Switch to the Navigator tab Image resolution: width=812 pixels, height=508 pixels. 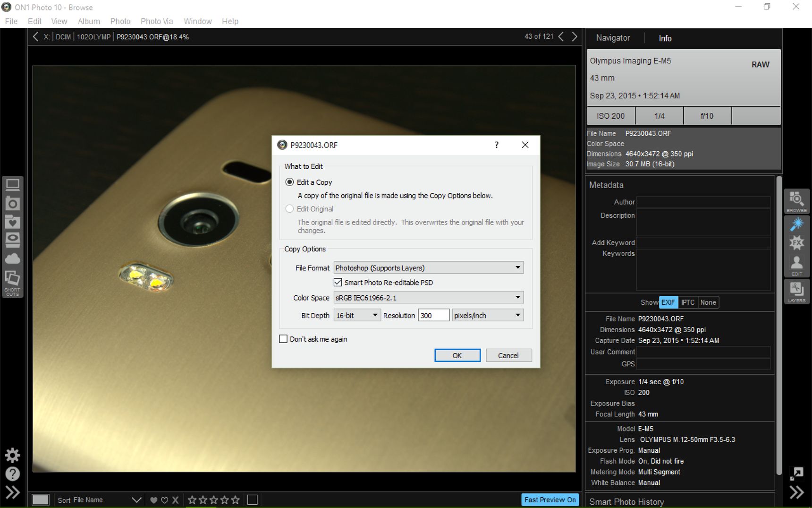click(x=613, y=38)
